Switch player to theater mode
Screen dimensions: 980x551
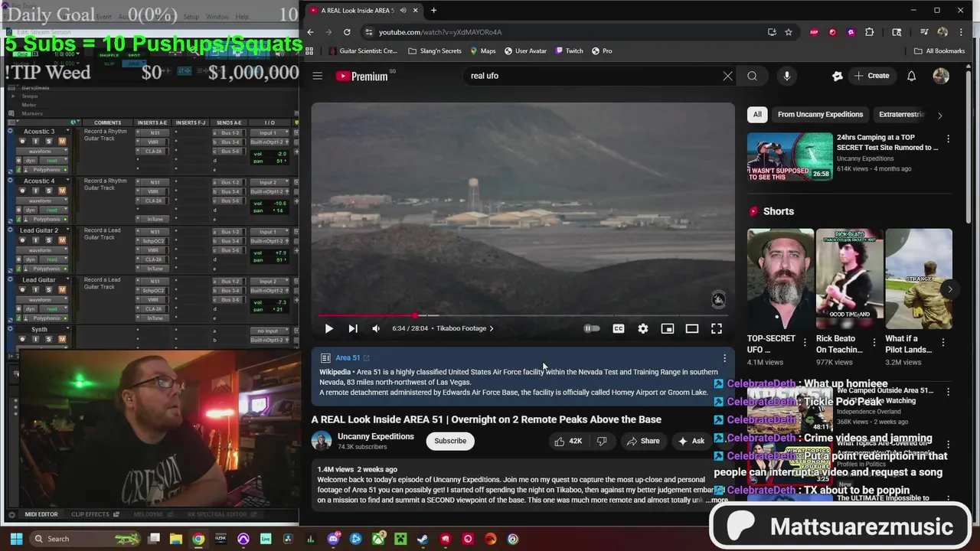click(692, 328)
